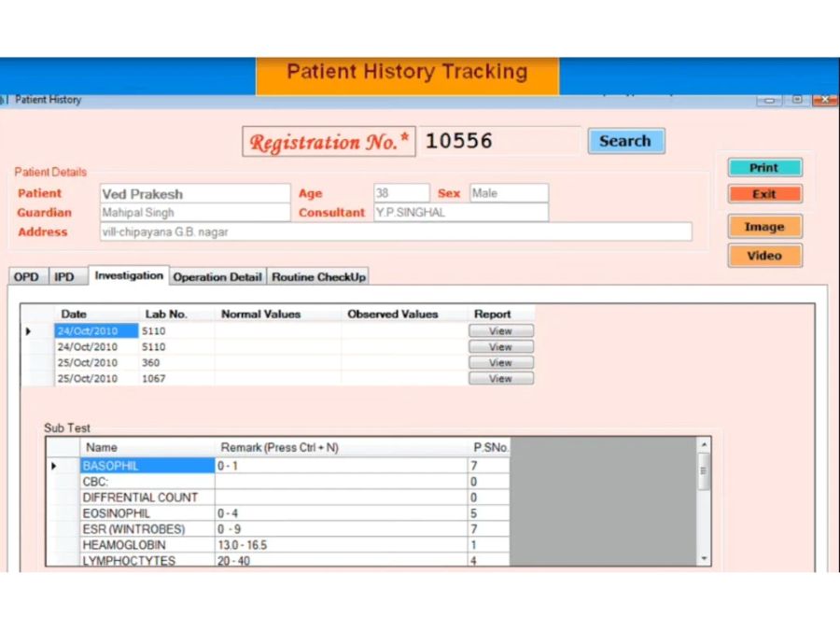The height and width of the screenshot is (630, 840).
Task: Focus the Registration No. input field
Action: tap(500, 141)
